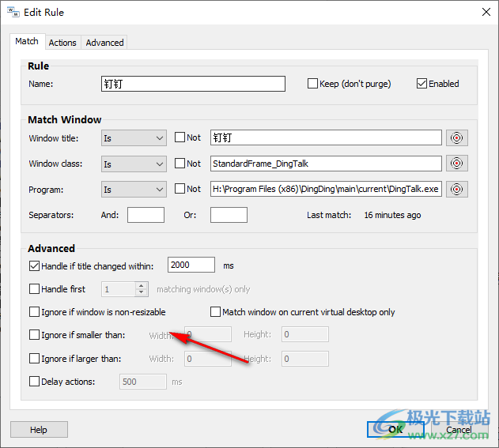Switch to the Advanced tab
The image size is (499, 448).
104,43
